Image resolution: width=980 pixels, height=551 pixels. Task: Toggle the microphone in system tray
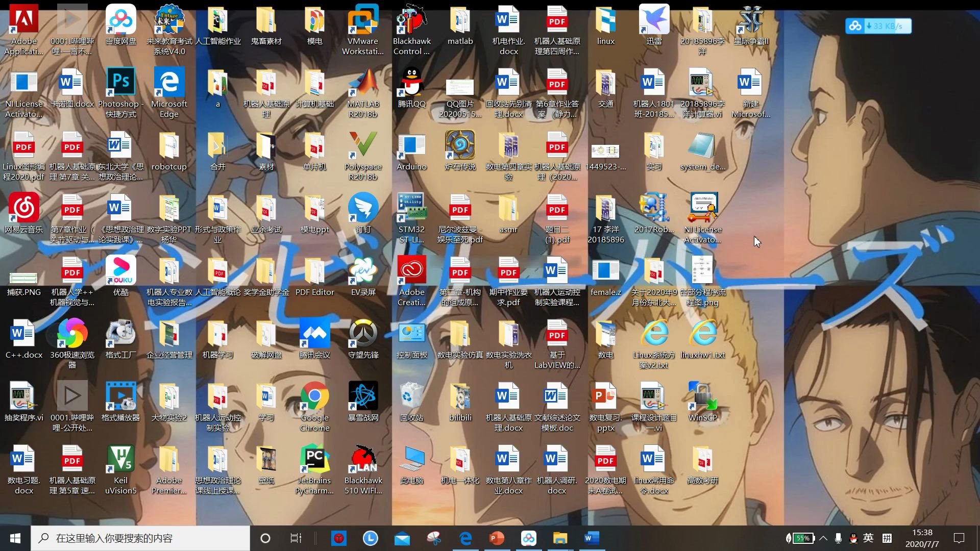[x=838, y=538]
